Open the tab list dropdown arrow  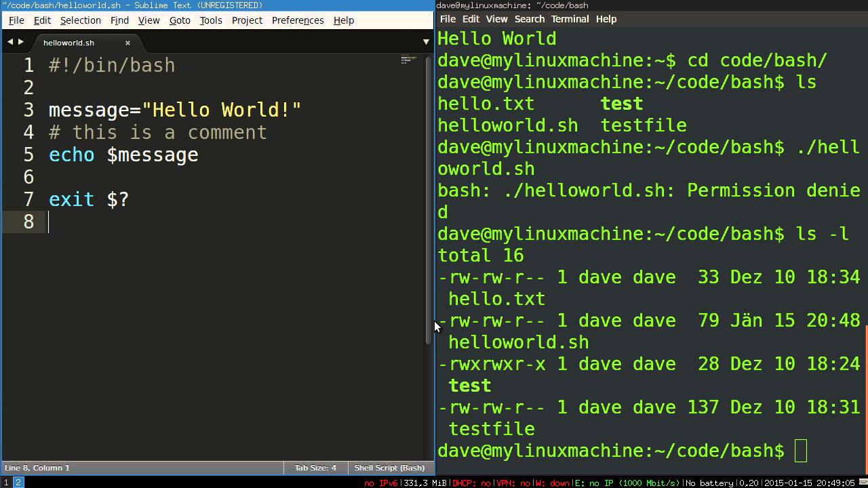click(x=426, y=42)
